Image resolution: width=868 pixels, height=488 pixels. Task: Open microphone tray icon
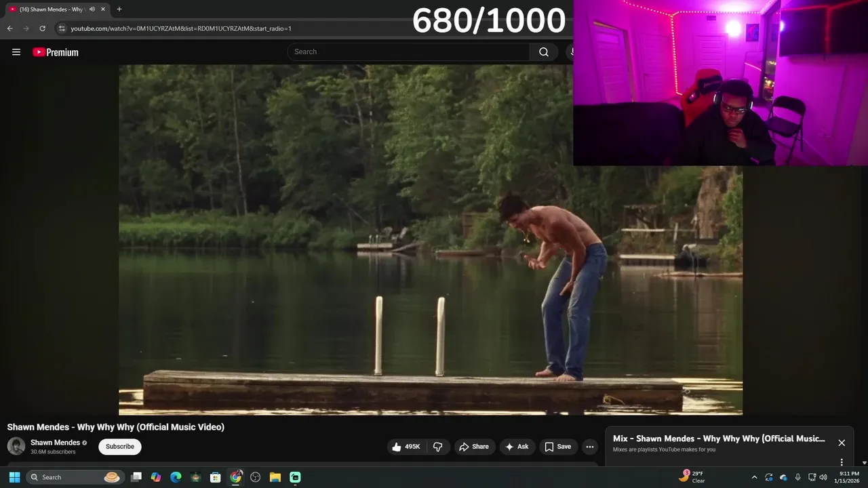pos(797,477)
